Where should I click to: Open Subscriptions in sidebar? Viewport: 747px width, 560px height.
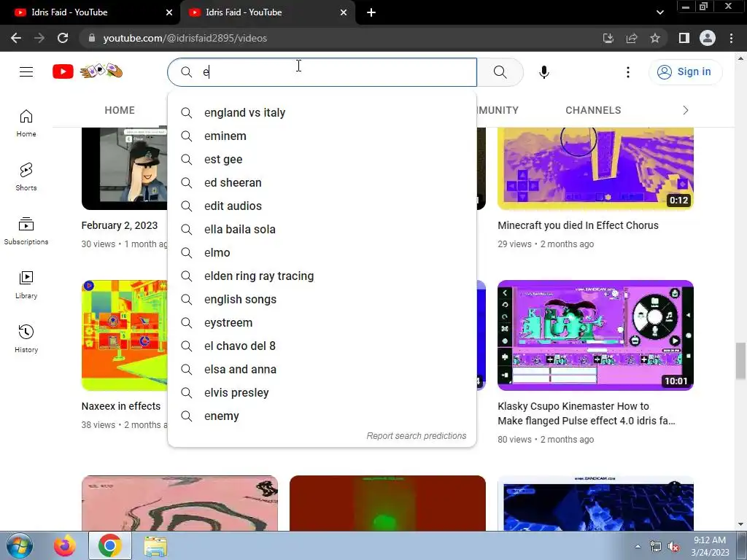26,231
